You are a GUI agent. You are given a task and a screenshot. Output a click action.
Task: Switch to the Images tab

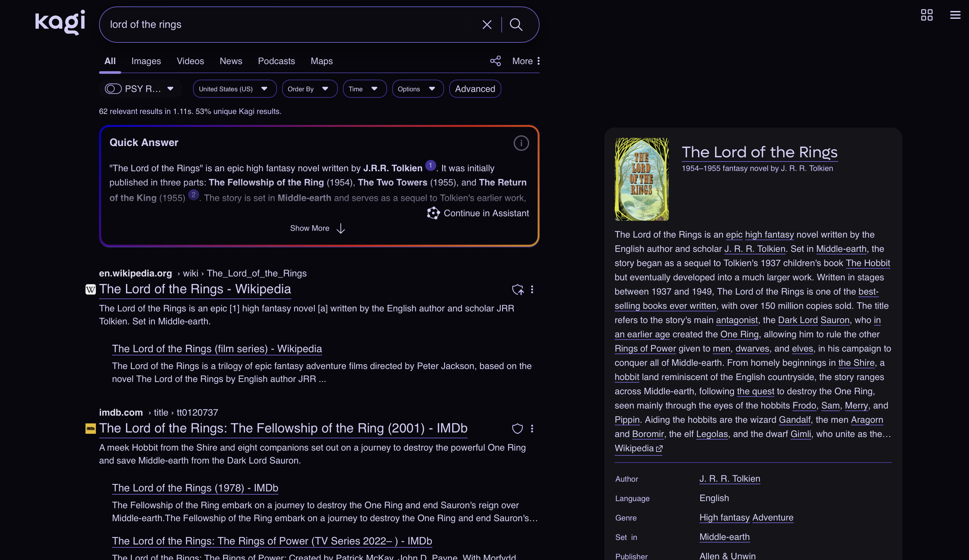coord(146,61)
